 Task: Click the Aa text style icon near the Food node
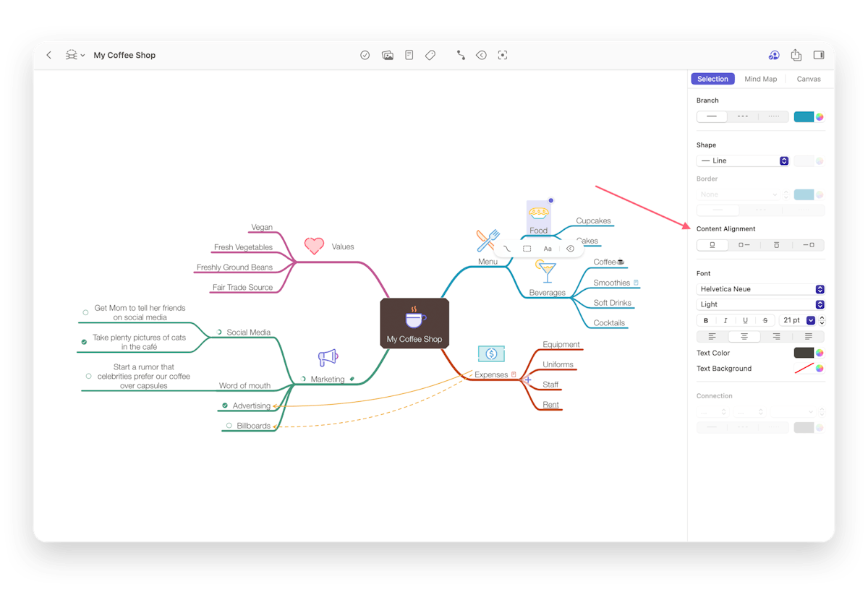(548, 248)
